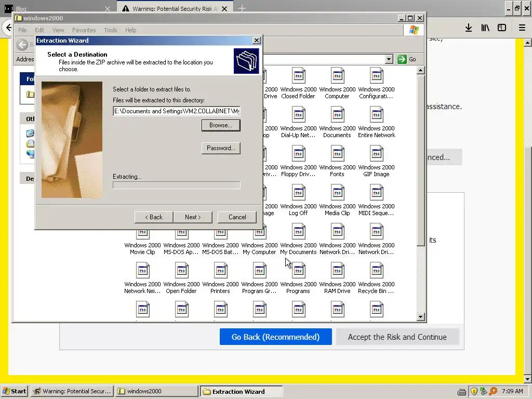Click Go Back (Recommended) in browser
The height and width of the screenshot is (399, 532).
tap(275, 337)
